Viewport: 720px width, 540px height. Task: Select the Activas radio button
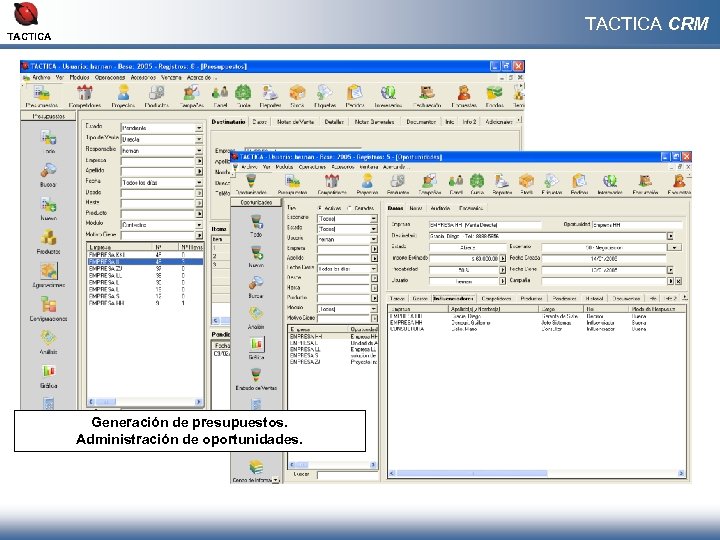(320, 208)
